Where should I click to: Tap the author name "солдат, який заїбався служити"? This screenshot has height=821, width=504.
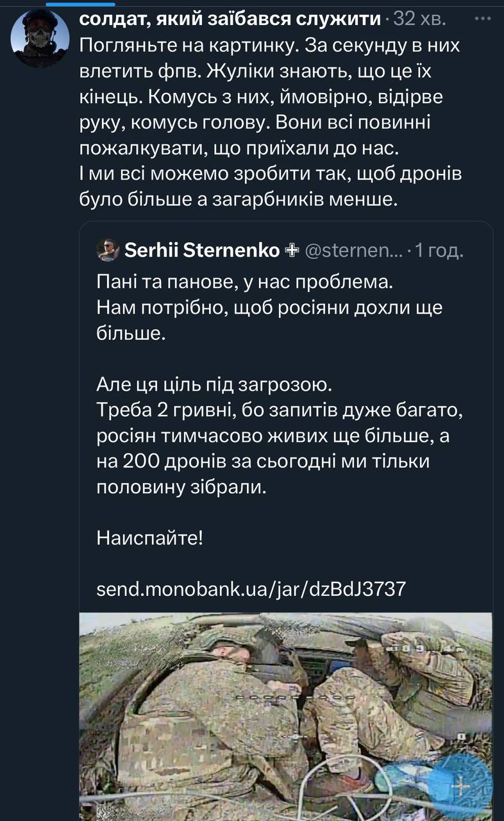coord(230,19)
